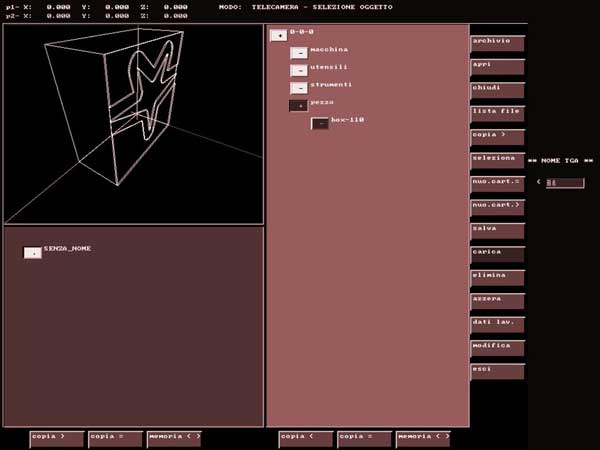Click copia > below the left panel
The height and width of the screenshot is (450, 600).
(57, 439)
